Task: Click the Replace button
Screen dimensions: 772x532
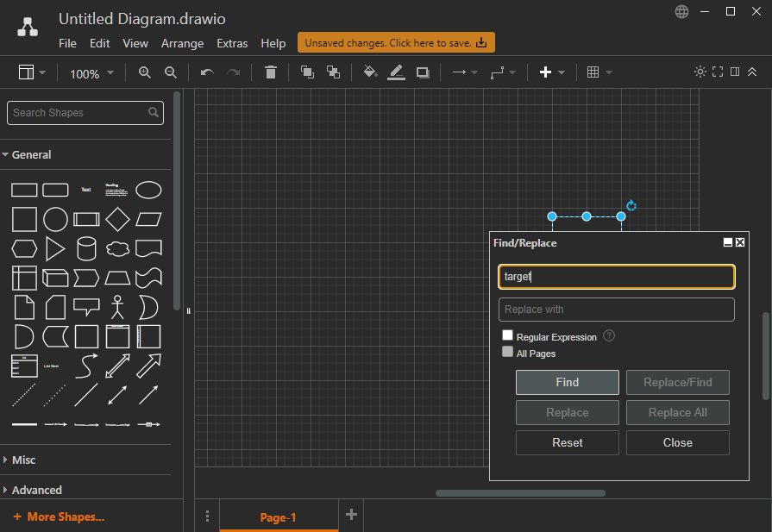Action: pos(568,412)
